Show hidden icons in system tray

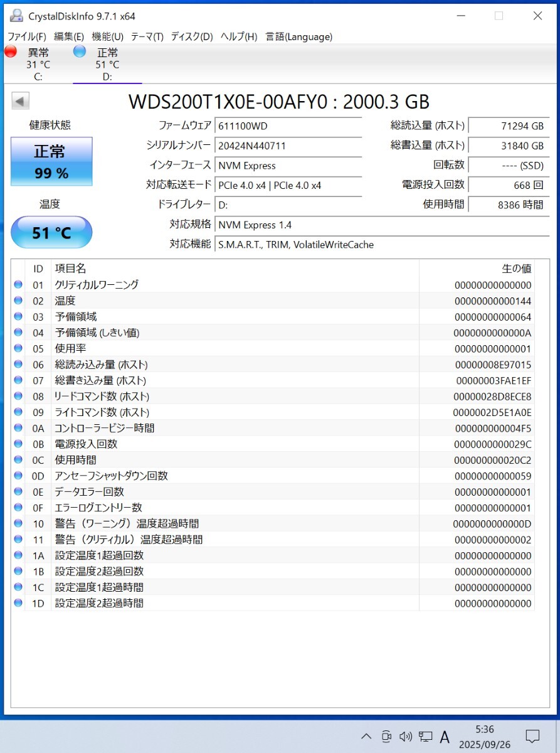[x=367, y=736]
